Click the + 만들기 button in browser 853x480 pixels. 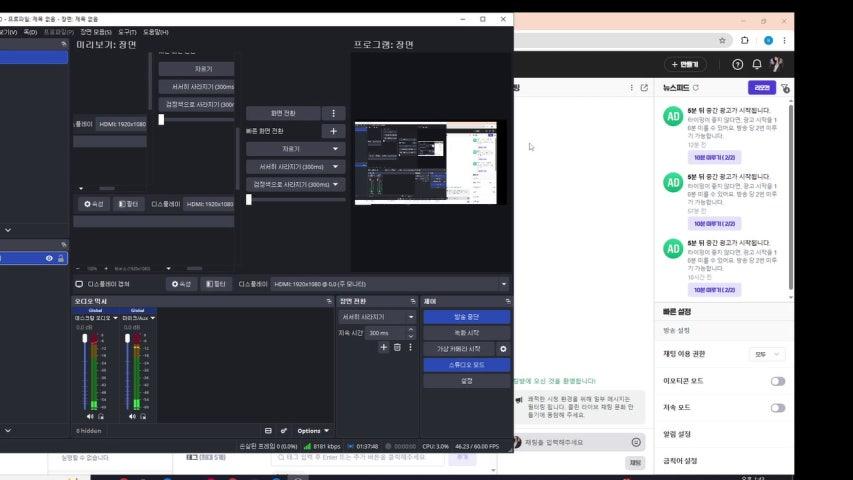coord(685,64)
